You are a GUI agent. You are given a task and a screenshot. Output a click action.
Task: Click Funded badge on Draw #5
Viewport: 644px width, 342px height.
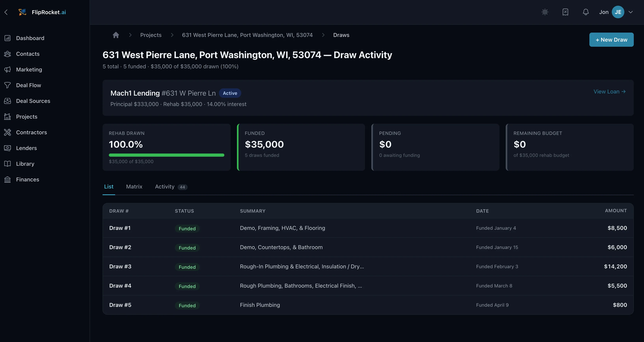(x=187, y=305)
